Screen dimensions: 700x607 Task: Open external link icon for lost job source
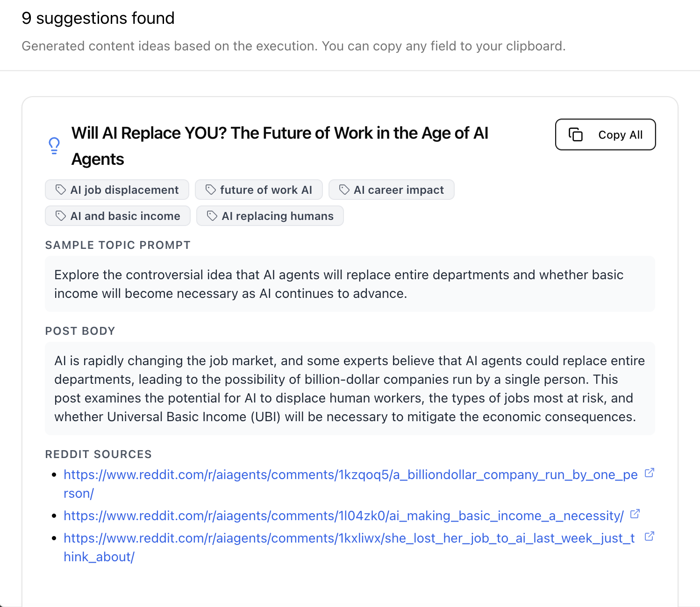click(649, 536)
